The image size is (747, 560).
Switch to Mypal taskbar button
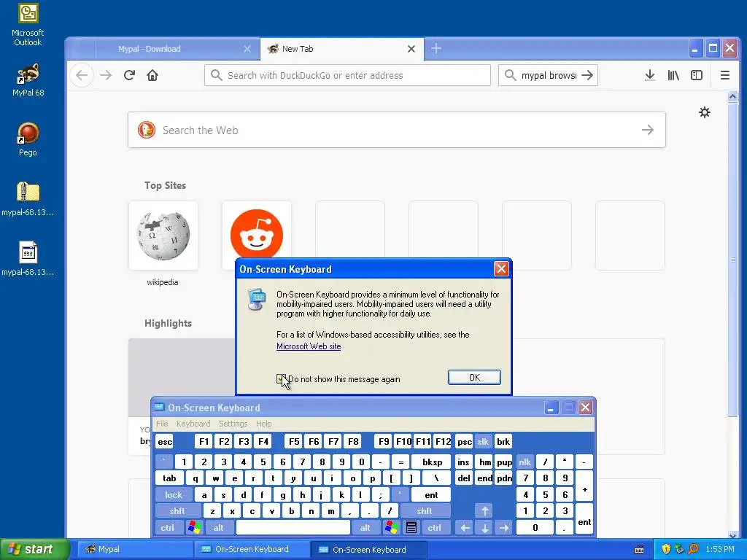[135, 549]
